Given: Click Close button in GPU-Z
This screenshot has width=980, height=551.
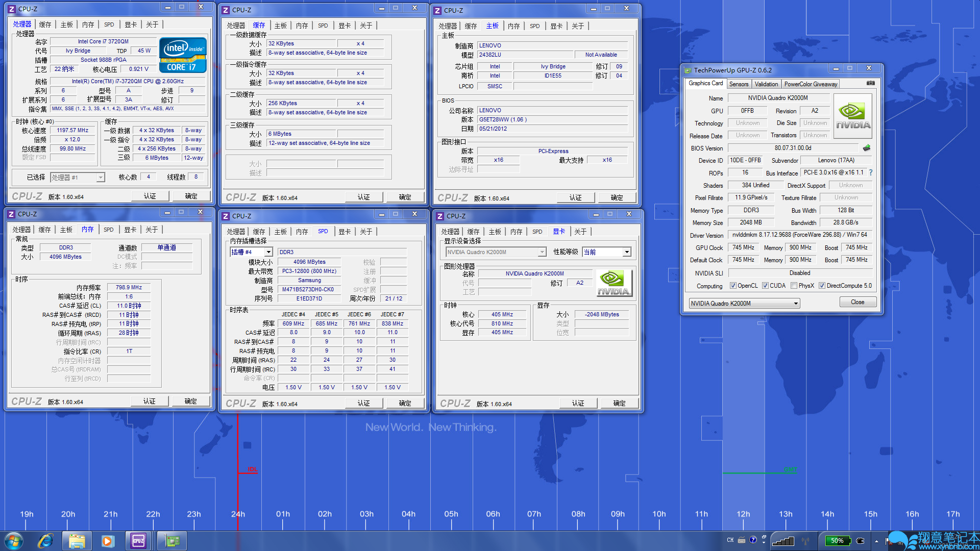Looking at the screenshot, I should click(x=857, y=302).
